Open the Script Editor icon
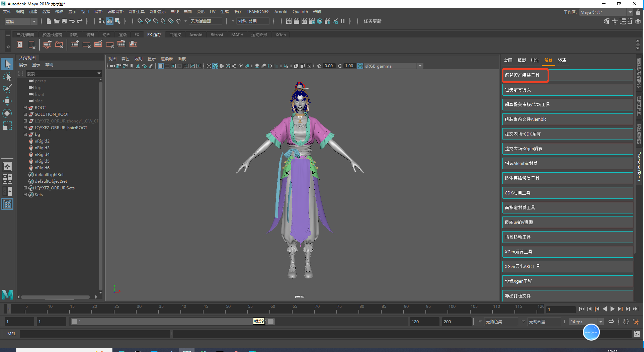 [x=636, y=334]
